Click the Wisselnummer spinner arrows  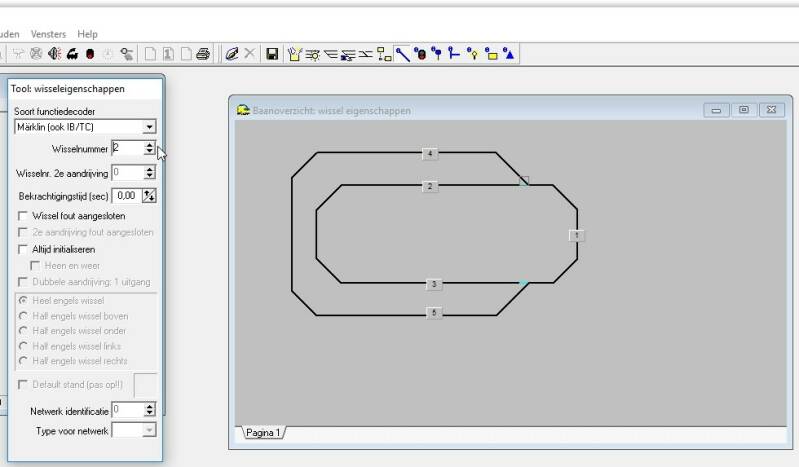point(149,148)
